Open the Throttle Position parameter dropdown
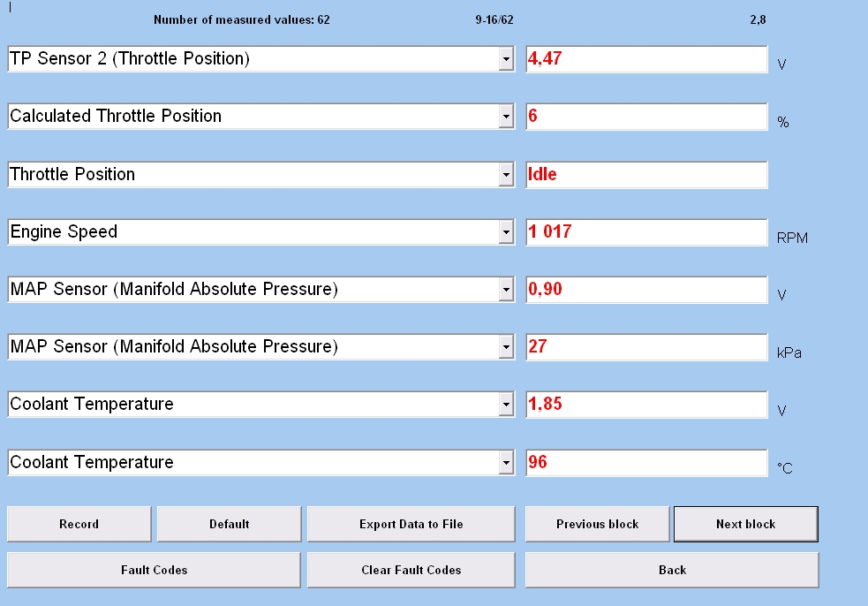This screenshot has height=606, width=868. 506,175
